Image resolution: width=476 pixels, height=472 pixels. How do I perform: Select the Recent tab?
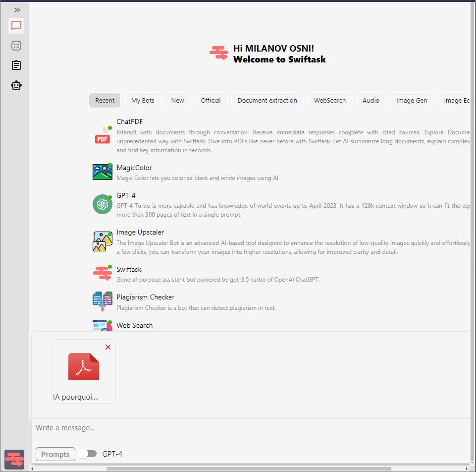coord(105,100)
